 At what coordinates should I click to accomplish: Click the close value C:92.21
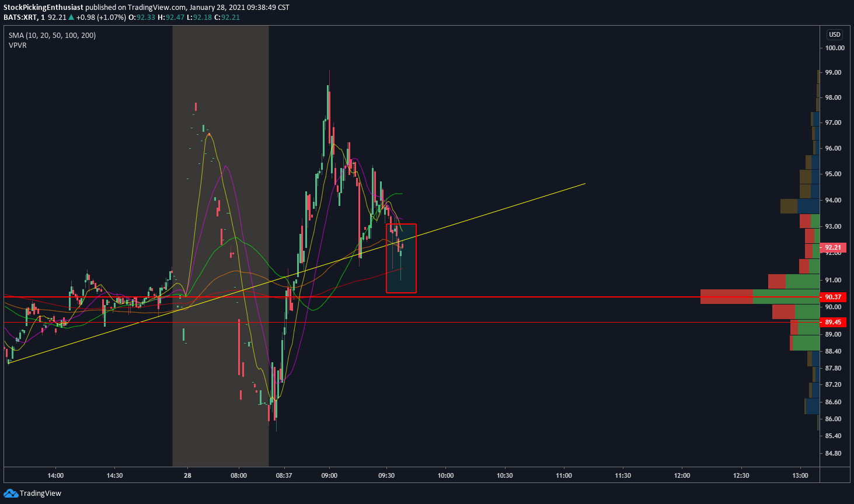227,17
